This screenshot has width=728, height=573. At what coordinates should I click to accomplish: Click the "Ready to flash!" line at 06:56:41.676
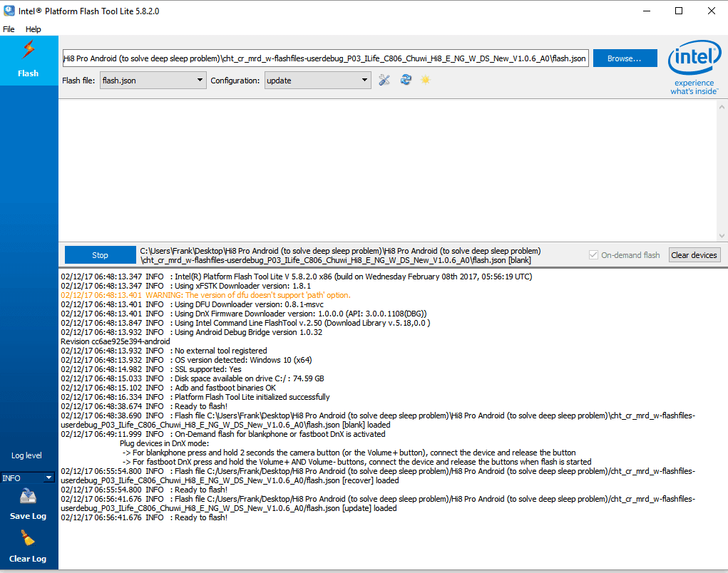click(x=144, y=518)
